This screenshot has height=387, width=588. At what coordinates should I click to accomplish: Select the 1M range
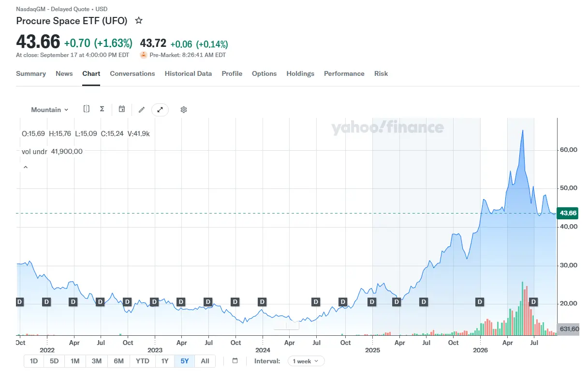pos(75,361)
